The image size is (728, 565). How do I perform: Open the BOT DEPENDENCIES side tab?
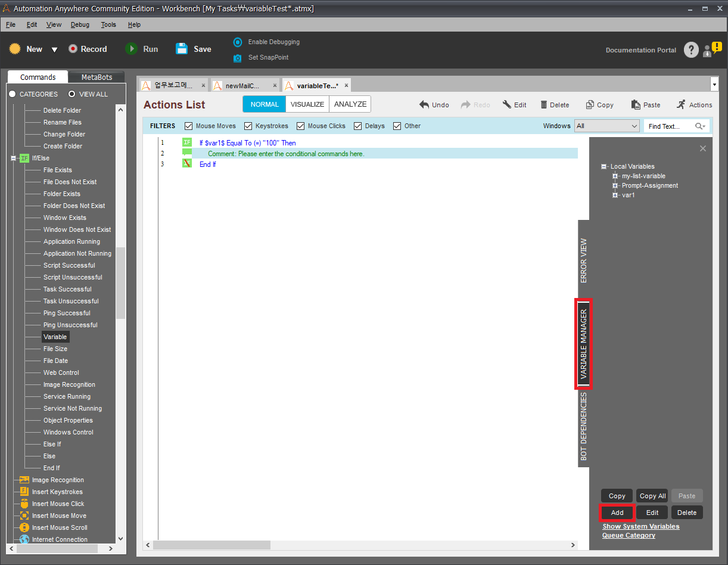[x=584, y=426]
